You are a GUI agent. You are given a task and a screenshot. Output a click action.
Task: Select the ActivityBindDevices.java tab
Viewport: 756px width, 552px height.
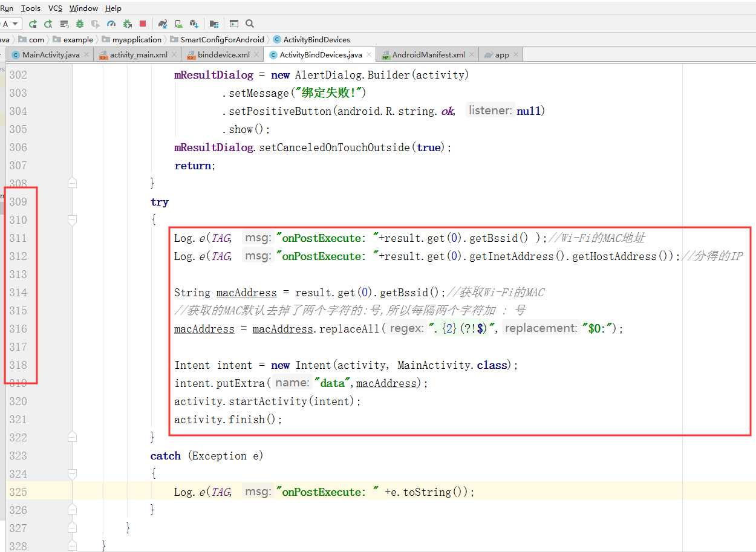tap(321, 54)
